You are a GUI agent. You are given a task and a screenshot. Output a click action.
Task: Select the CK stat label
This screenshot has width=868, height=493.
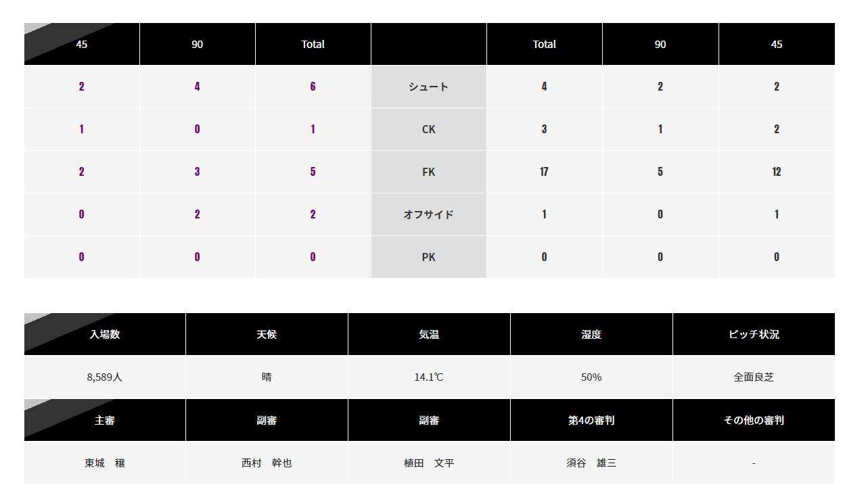[x=428, y=129]
